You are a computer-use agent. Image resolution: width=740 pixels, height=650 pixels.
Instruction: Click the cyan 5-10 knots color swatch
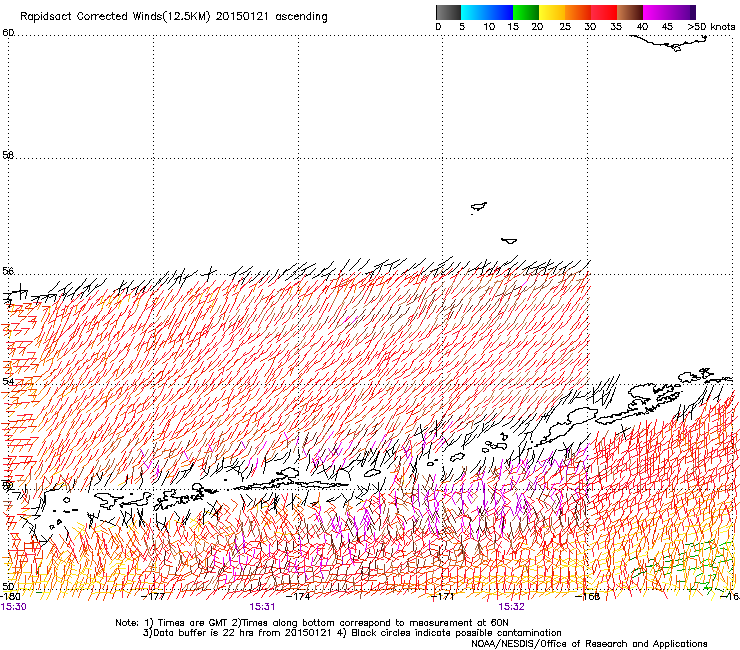tap(474, 12)
